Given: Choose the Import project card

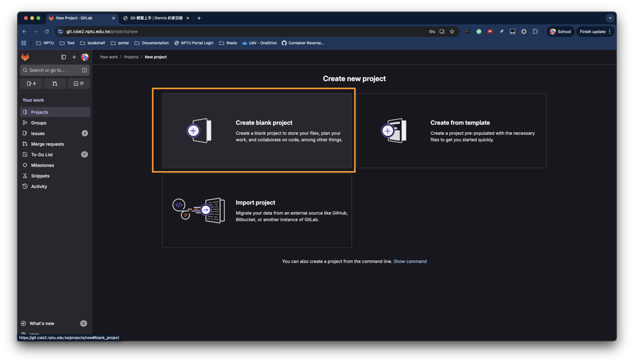Looking at the screenshot, I should 257,210.
